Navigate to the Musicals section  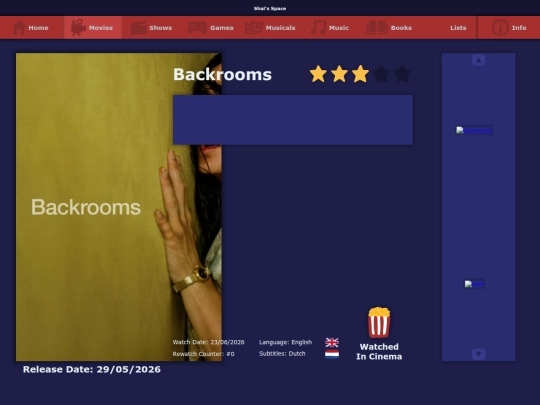tap(270, 28)
